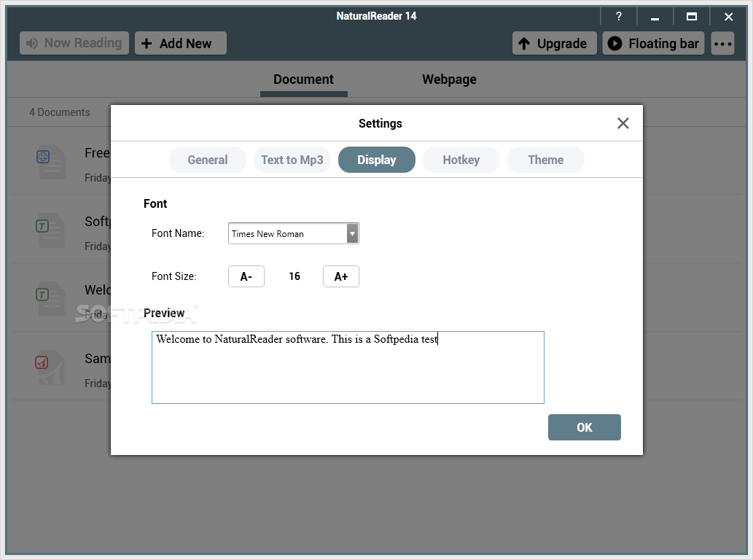Click the font size value 16
Image resolution: width=753 pixels, height=560 pixels.
pos(294,276)
